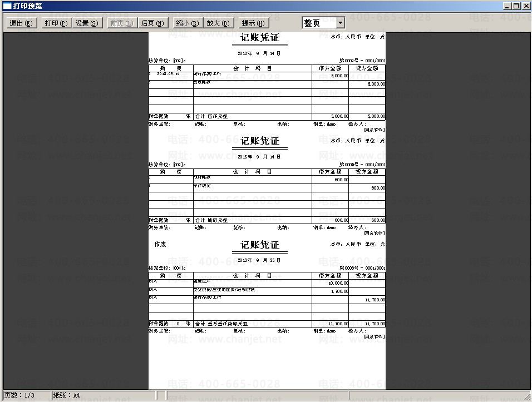Go to previous page with 前页
The image size is (532, 402).
click(121, 23)
